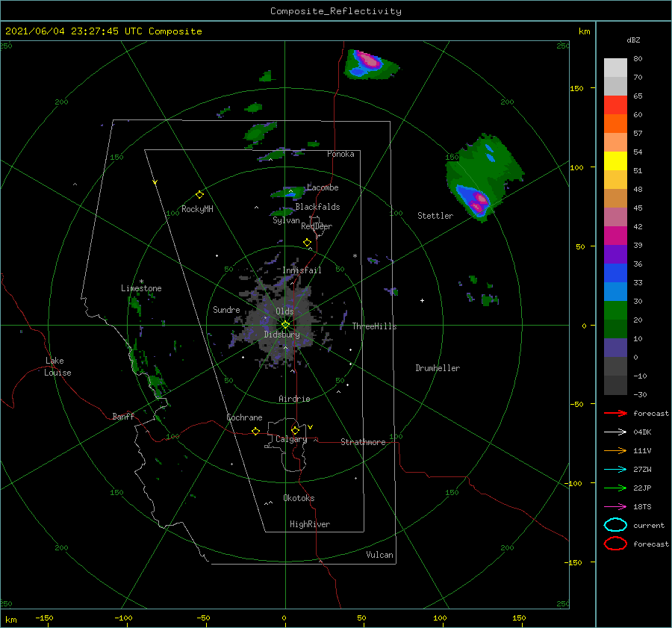Click the HighRiver town label
The height and width of the screenshot is (628, 672).
[310, 524]
